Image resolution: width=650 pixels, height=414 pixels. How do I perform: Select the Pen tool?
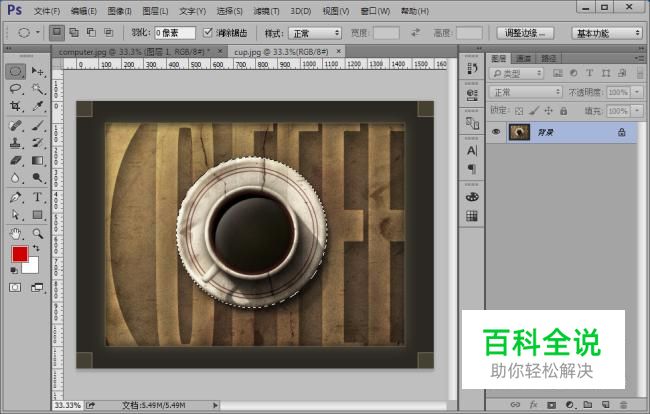tap(16, 197)
